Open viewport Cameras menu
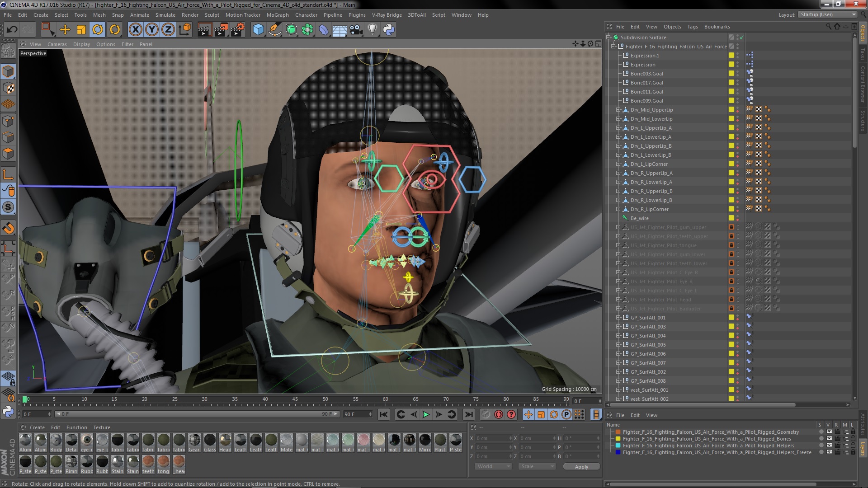 click(x=57, y=44)
